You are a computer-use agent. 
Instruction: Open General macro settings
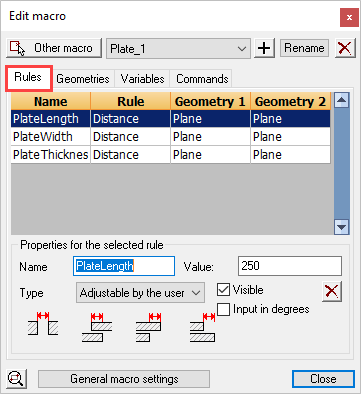coord(124,379)
